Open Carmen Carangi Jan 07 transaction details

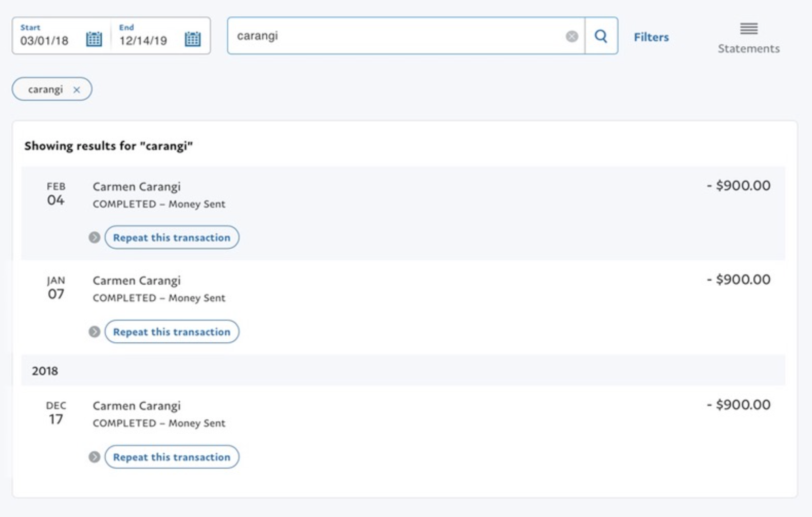(137, 281)
